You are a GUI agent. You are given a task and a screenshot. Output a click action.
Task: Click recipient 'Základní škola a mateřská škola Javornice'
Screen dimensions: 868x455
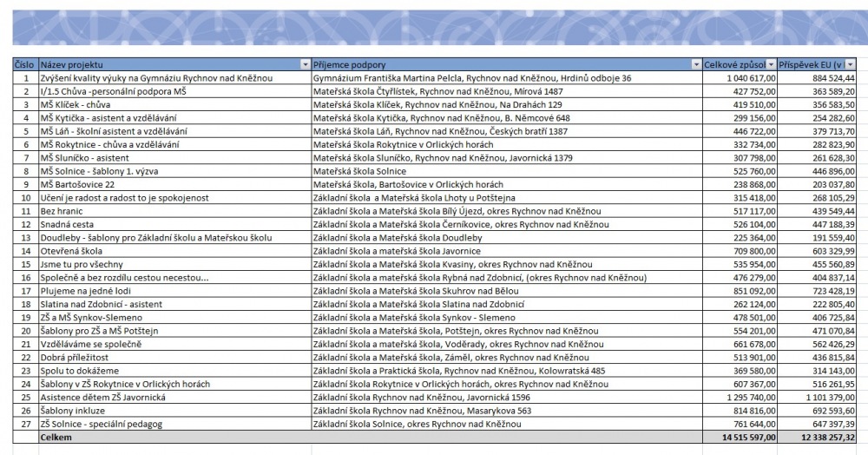pyautogui.click(x=507, y=251)
